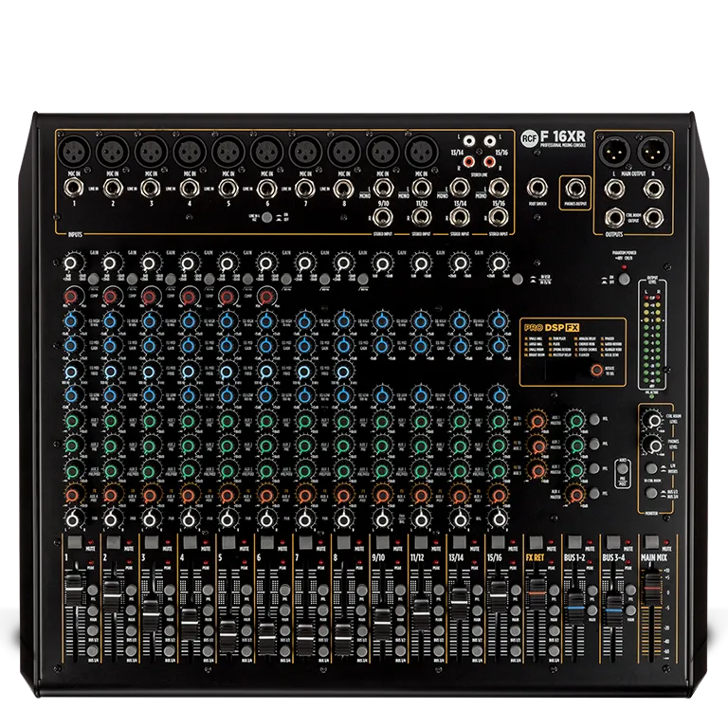Mute the BUS 1-2 group
Image resolution: width=728 pixels, height=728 pixels.
574,542
